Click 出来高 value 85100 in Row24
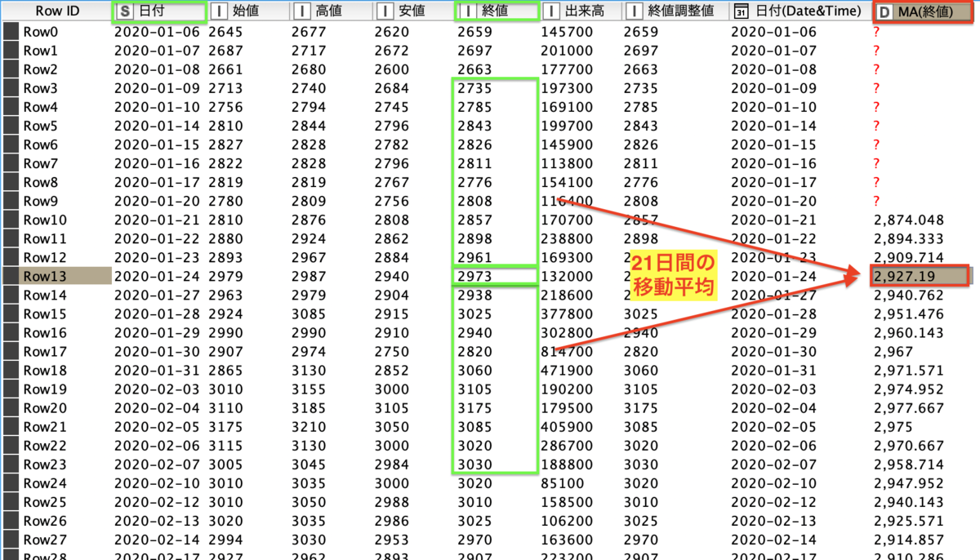The height and width of the screenshot is (560, 980). [563, 482]
